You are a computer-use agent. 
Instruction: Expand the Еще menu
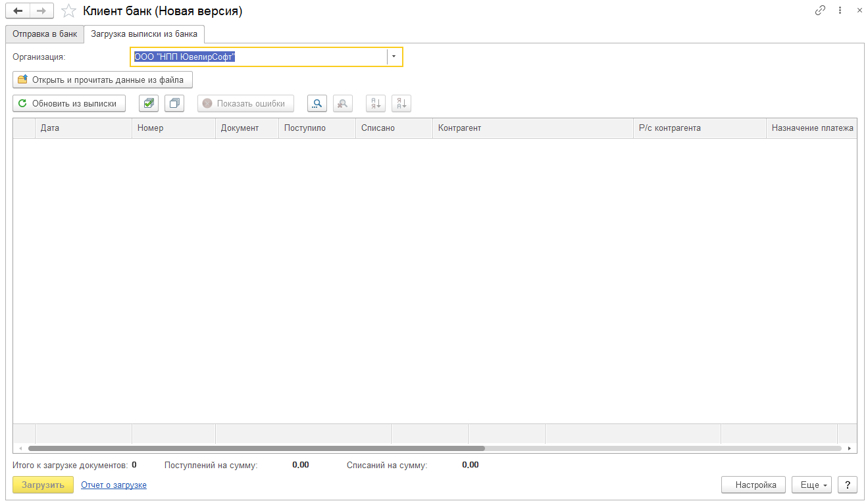click(812, 485)
